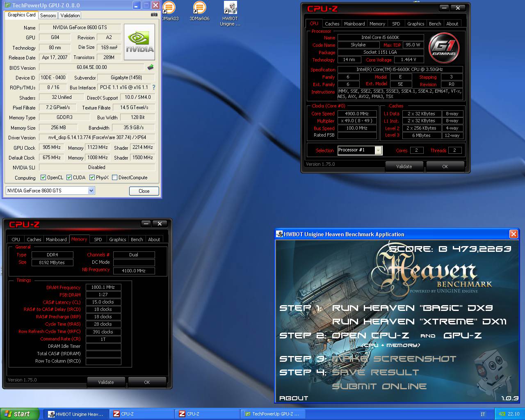Toggle the PhysX checkbox
The image size is (525, 420).
92,178
